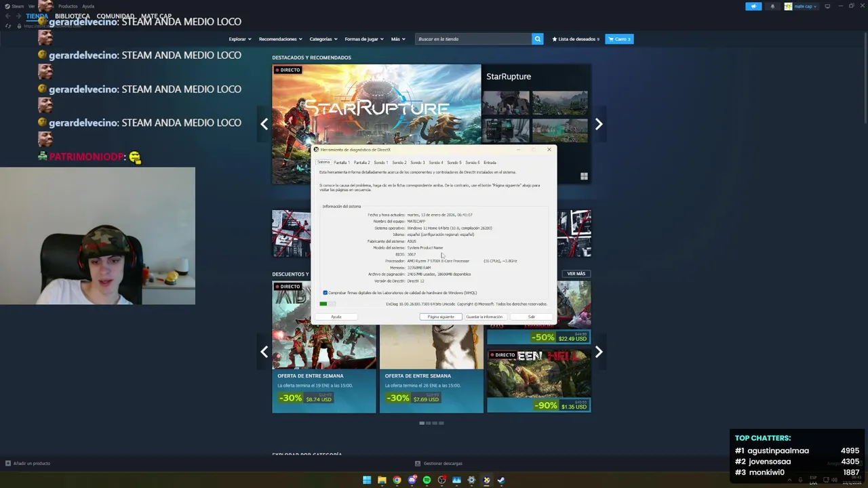Select the Sonido 1 tab
The image size is (868, 488).
tap(381, 163)
